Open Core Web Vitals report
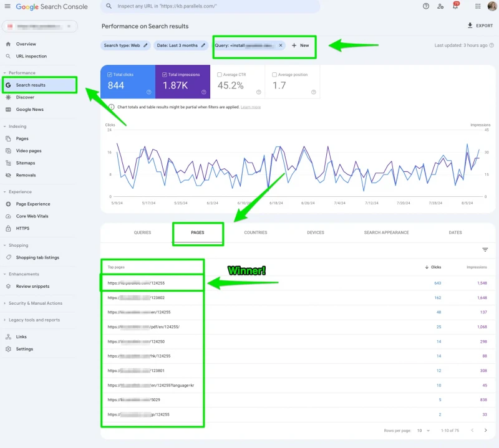499x448 pixels. pos(32,216)
